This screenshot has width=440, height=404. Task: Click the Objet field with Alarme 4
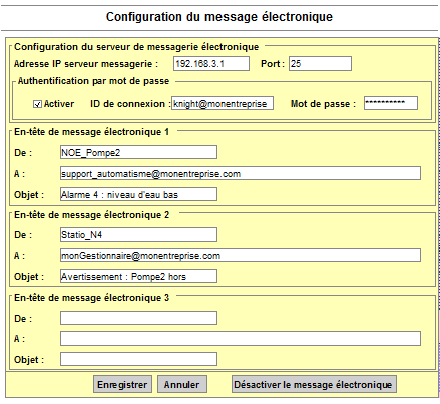coord(138,194)
